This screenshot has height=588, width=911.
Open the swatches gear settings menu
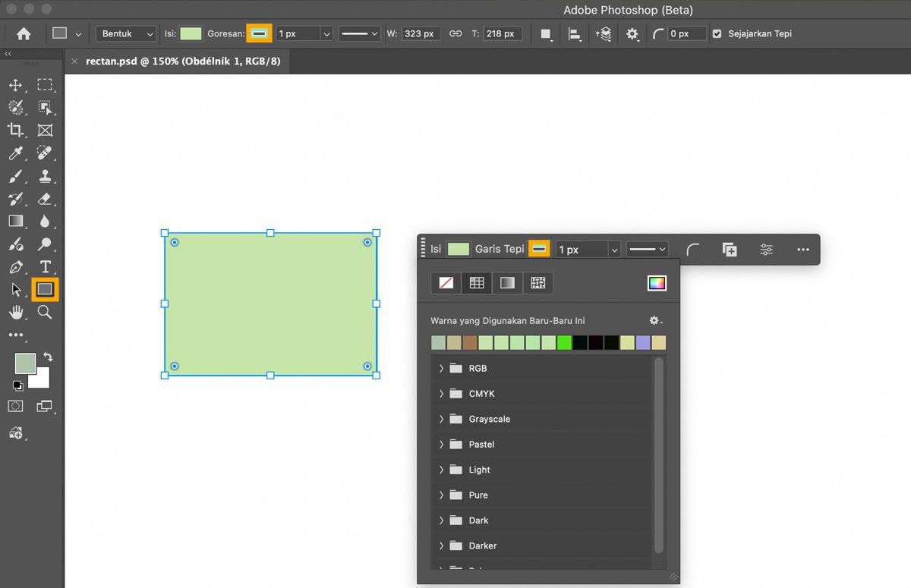tap(655, 321)
